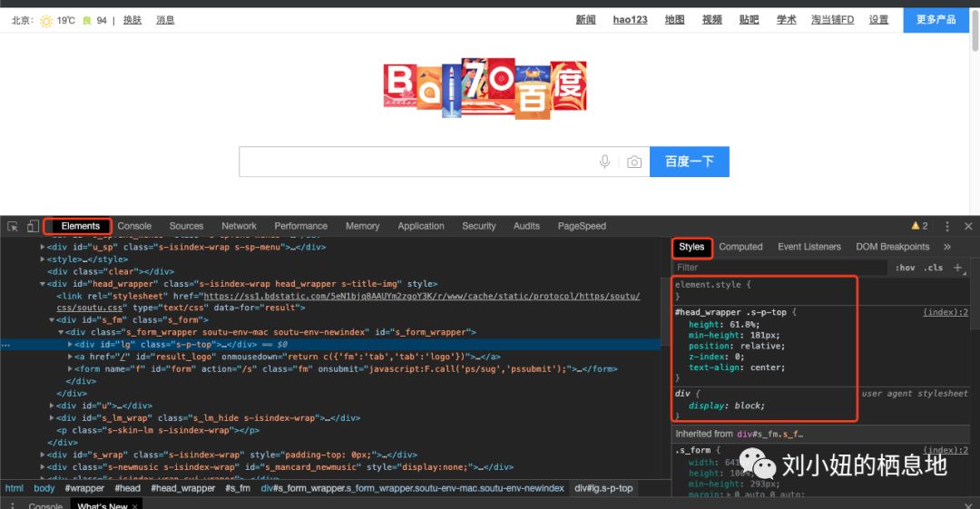Expand the a#result_logo node
Viewport: 980px width, 509px height.
[x=70, y=357]
